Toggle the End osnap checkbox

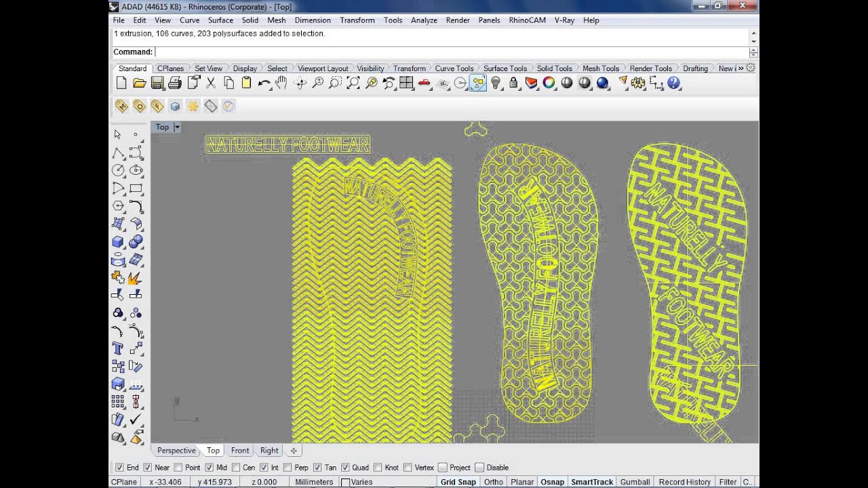click(119, 468)
